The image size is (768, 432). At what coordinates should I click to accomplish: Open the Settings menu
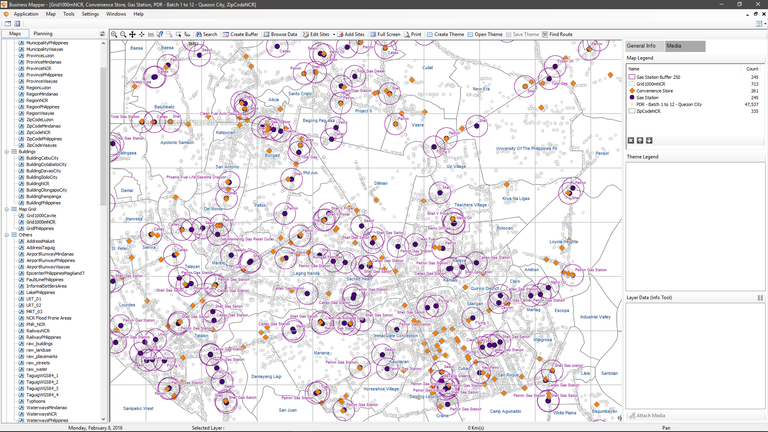(x=90, y=14)
